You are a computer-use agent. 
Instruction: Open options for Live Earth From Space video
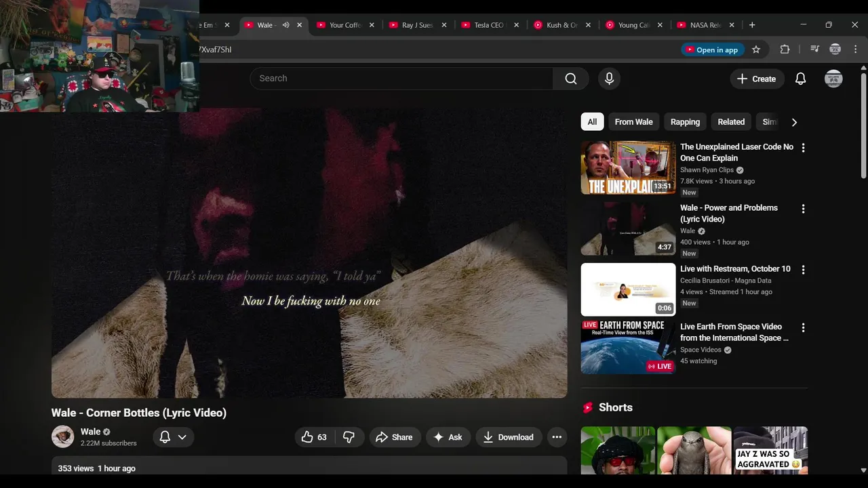803,327
